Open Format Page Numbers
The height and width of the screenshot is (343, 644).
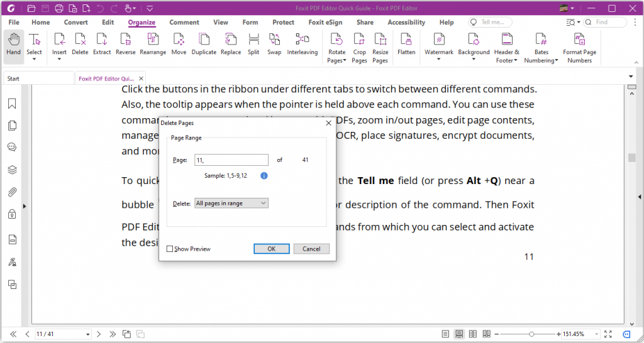click(579, 48)
